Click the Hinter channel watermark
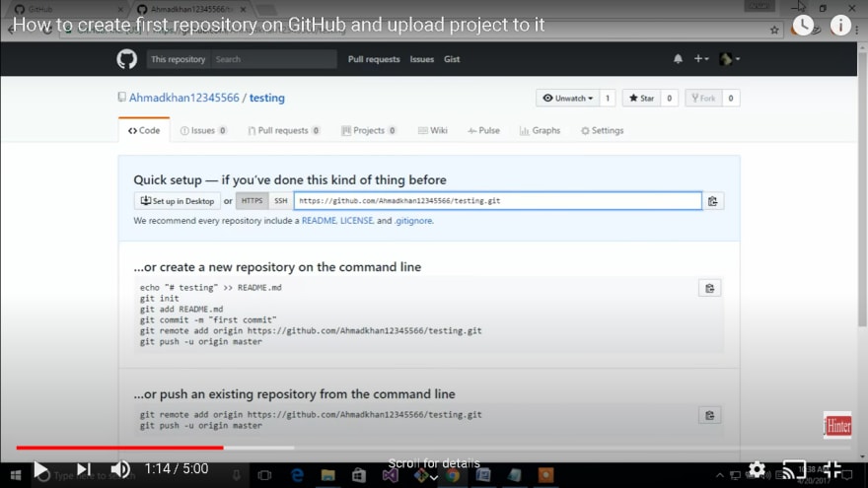The height and width of the screenshot is (488, 868). pos(837,426)
